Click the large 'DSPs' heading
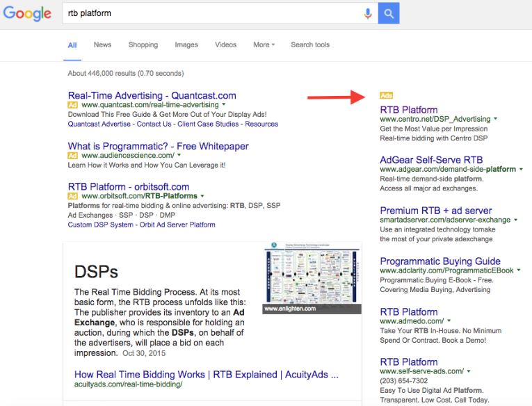 [x=96, y=272]
